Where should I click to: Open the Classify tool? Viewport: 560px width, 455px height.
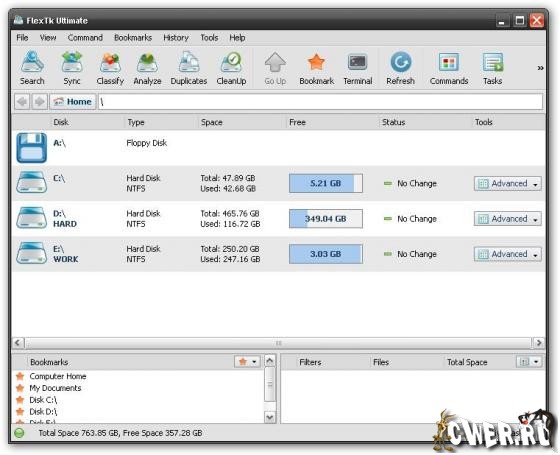110,68
